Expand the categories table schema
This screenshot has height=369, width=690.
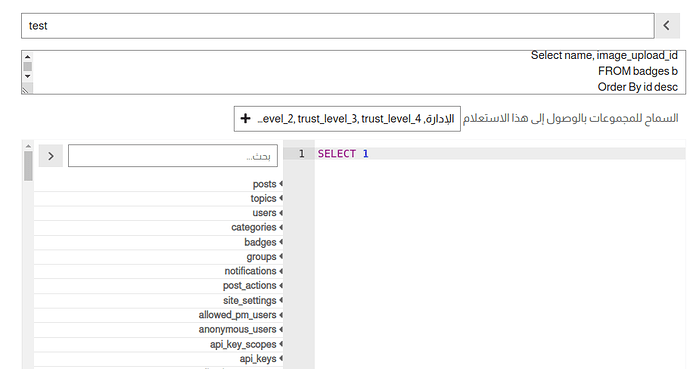tap(158, 227)
